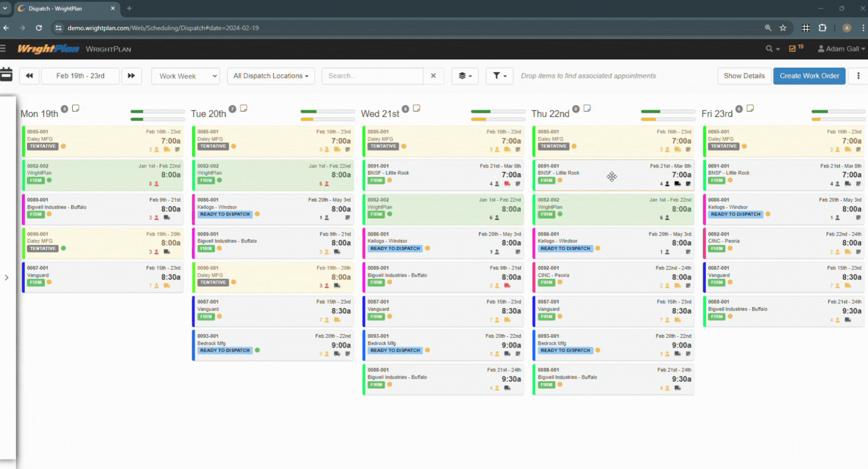Toggle Show Details
Screen dimensions: 868x469
(x=744, y=76)
